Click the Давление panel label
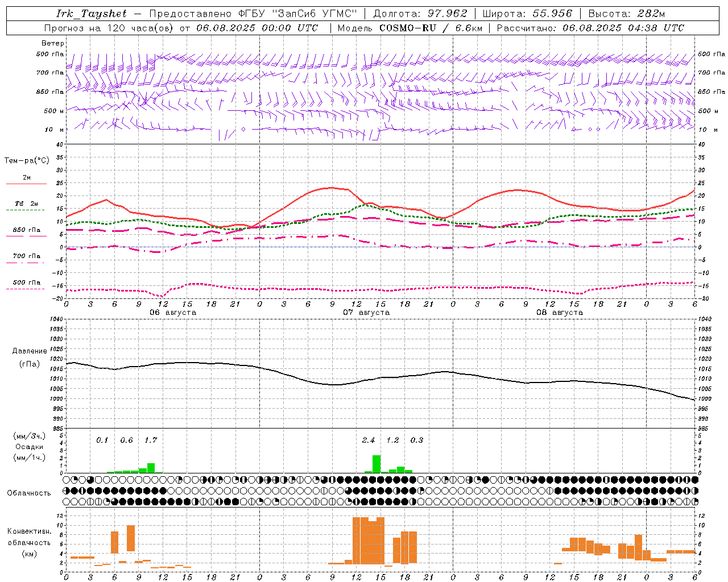 click(x=30, y=351)
